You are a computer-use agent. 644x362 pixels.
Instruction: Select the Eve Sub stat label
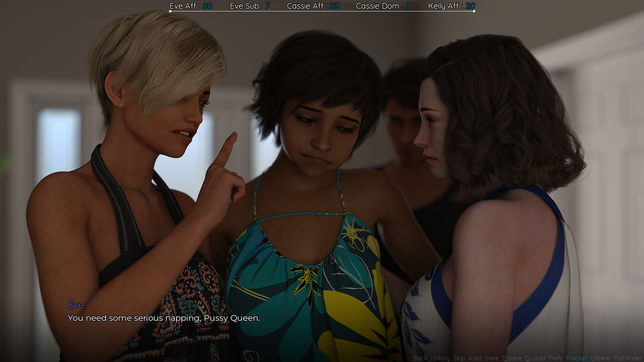pos(245,6)
